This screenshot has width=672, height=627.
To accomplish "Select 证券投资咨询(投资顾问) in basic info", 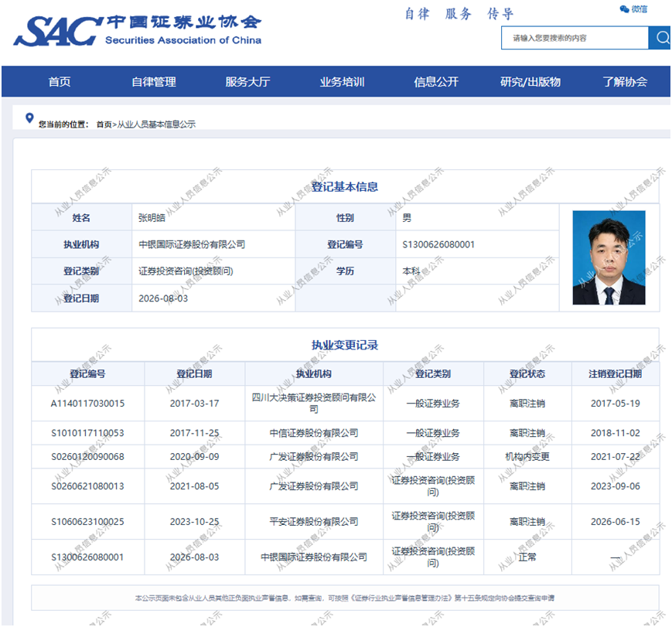I will tap(186, 271).
